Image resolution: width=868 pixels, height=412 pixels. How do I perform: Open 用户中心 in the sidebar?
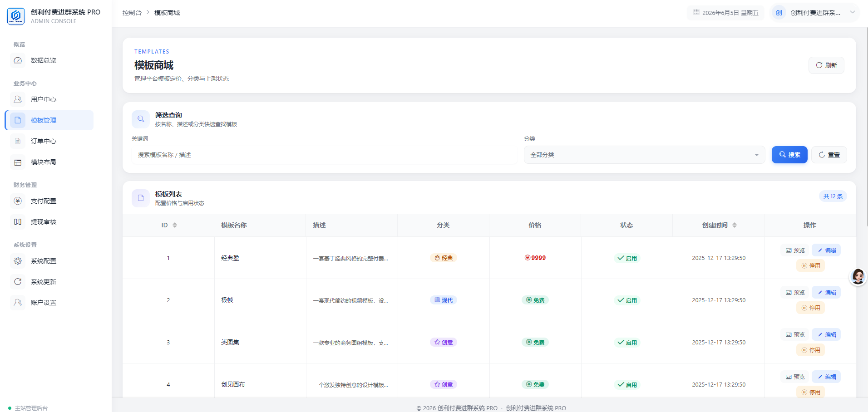click(49, 99)
